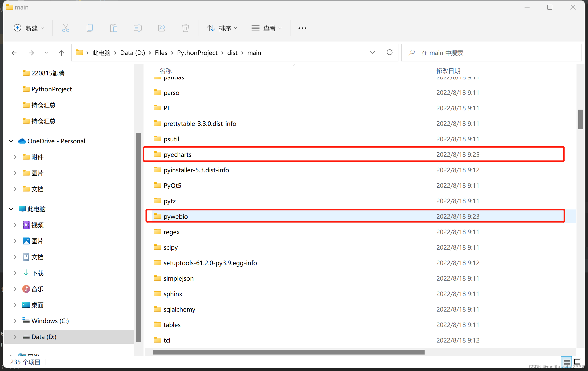
Task: Click the Paste icon in the toolbar
Action: click(114, 28)
